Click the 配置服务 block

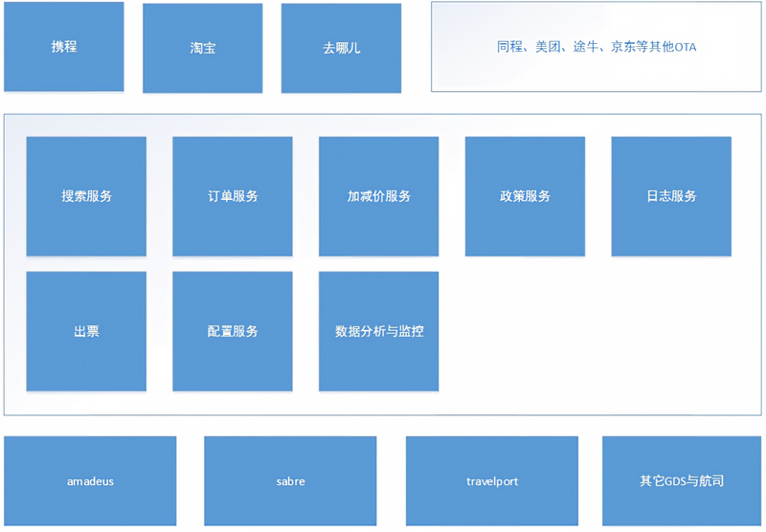tap(233, 331)
